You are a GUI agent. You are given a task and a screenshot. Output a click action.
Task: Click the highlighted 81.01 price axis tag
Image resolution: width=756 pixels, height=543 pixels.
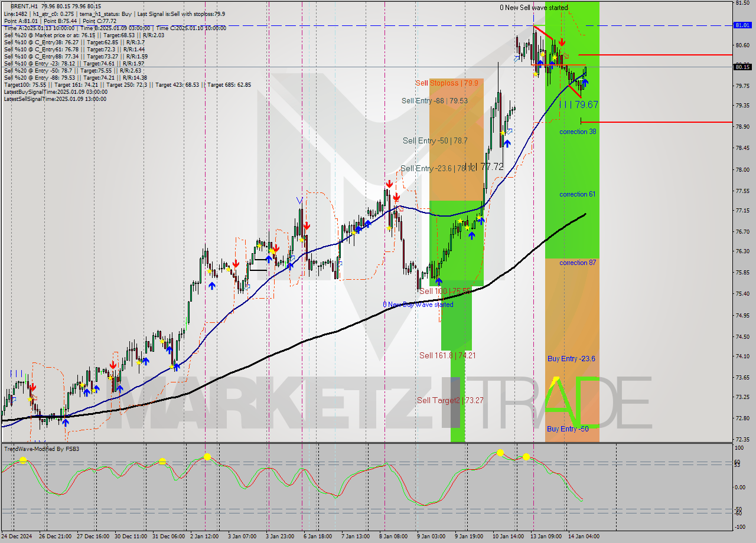tap(742, 25)
